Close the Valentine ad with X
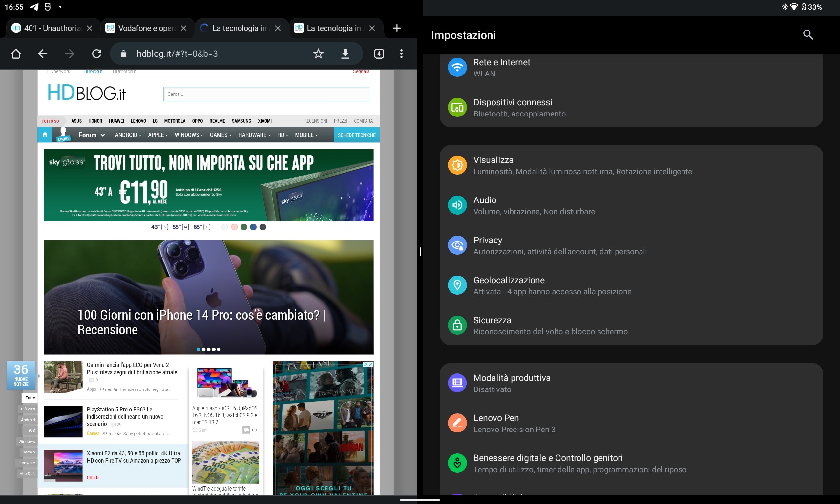 371,364
